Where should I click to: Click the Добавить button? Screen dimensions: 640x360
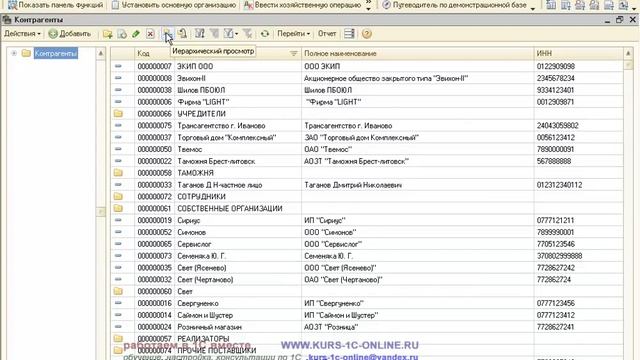coord(70,34)
